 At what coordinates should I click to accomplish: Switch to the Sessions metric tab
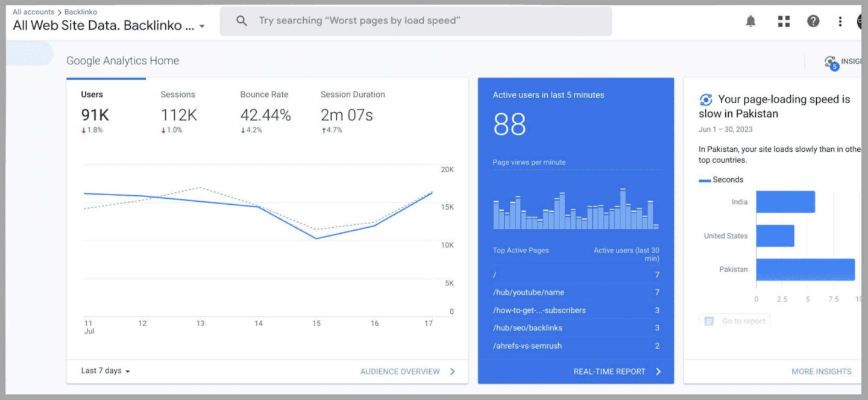coord(179,94)
